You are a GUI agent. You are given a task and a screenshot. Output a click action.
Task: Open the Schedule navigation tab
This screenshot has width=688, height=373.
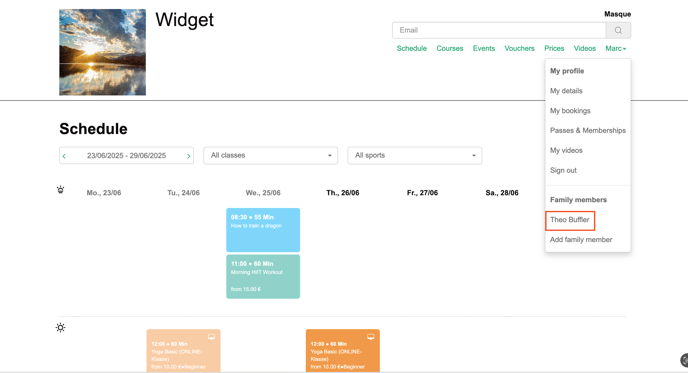(412, 48)
